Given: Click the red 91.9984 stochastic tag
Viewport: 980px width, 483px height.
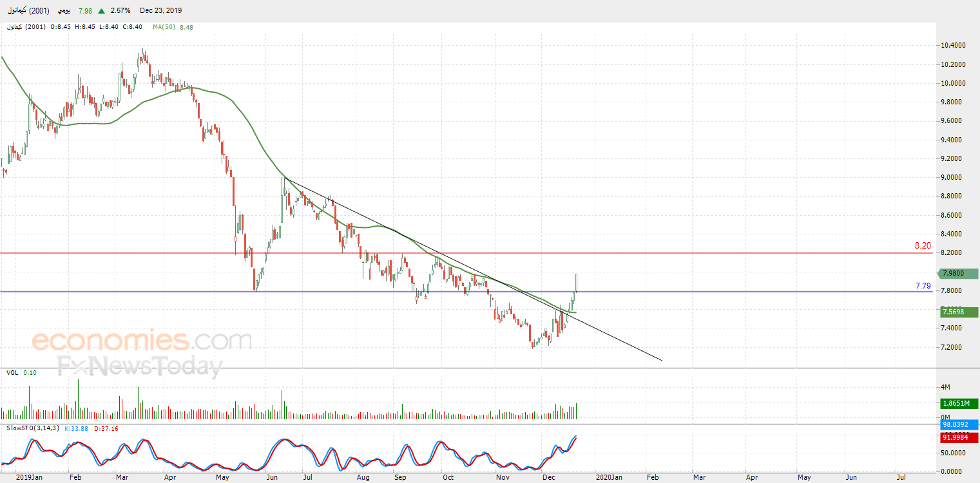Looking at the screenshot, I should click(959, 437).
